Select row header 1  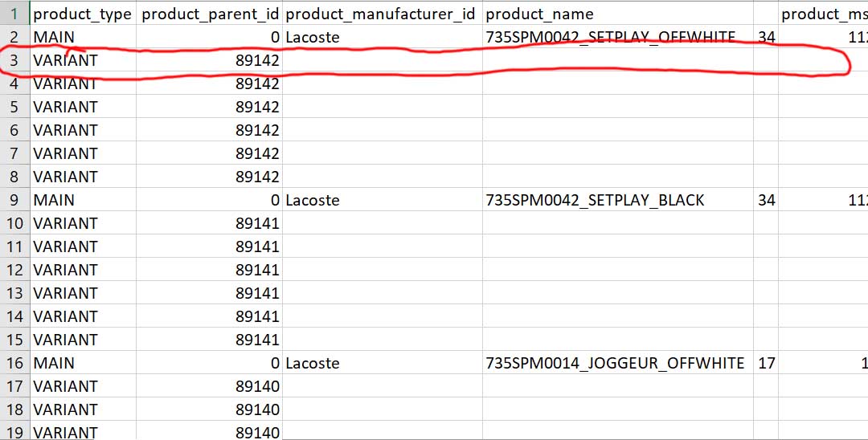(14, 14)
